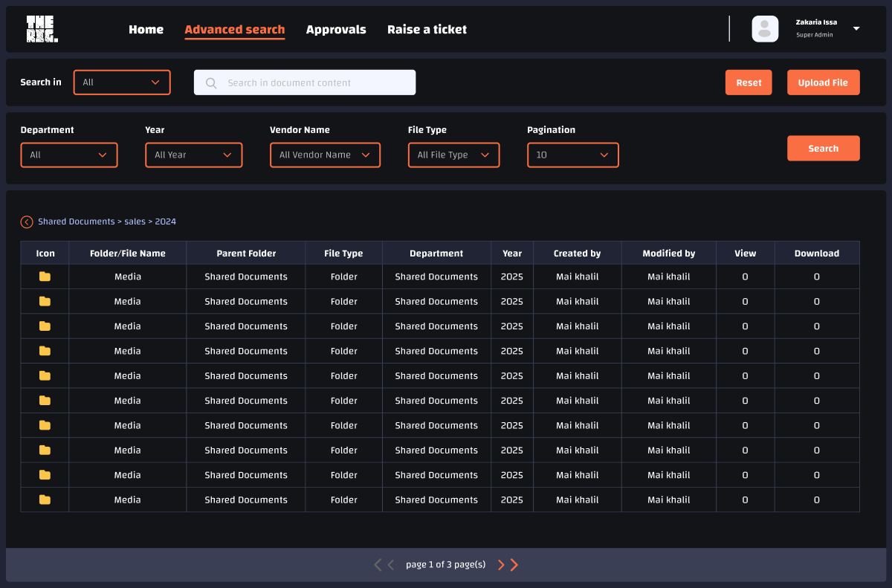Open the sales breadcrumb link
Image resolution: width=892 pixels, height=588 pixels.
(x=135, y=222)
